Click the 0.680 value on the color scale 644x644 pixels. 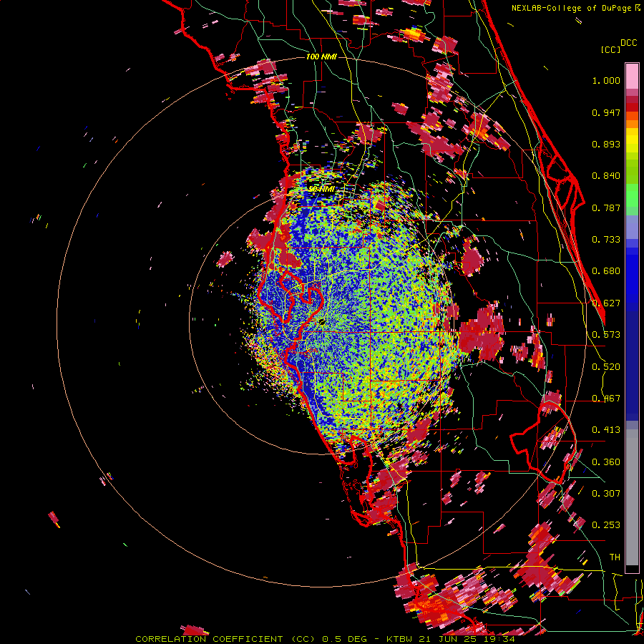[606, 271]
